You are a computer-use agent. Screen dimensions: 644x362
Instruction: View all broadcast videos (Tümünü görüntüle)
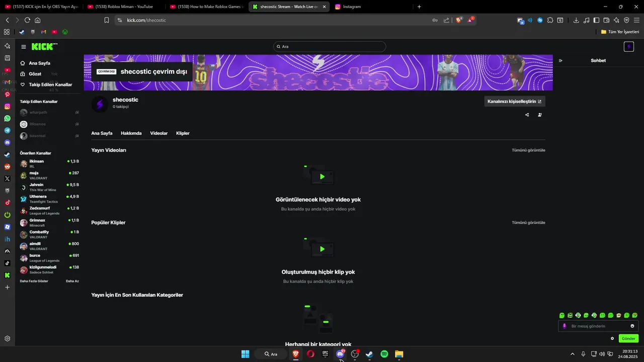[x=528, y=150]
